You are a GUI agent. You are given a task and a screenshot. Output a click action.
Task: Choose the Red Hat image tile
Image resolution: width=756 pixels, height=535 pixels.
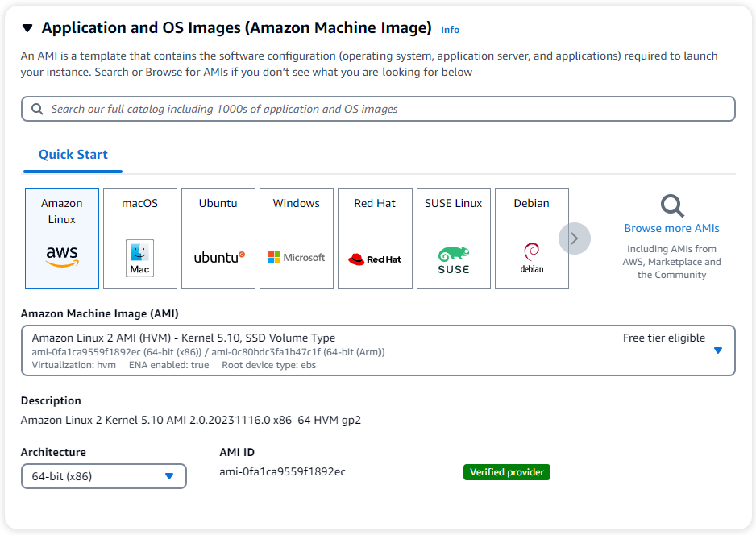coord(375,238)
